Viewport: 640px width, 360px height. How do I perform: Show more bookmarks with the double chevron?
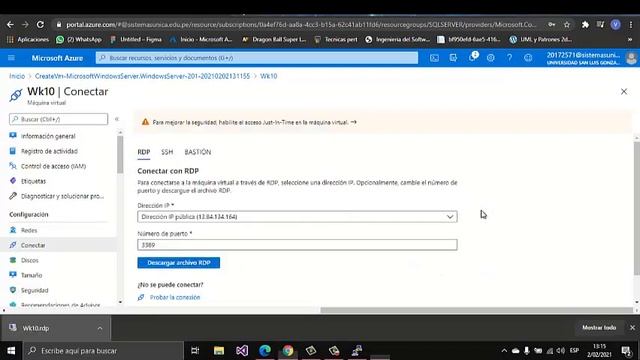(630, 40)
